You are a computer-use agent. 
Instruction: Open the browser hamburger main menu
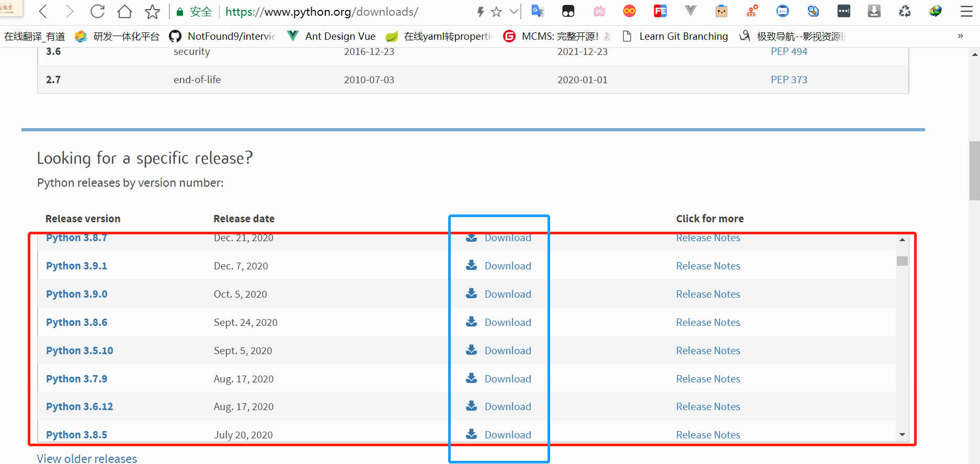pyautogui.click(x=966, y=12)
